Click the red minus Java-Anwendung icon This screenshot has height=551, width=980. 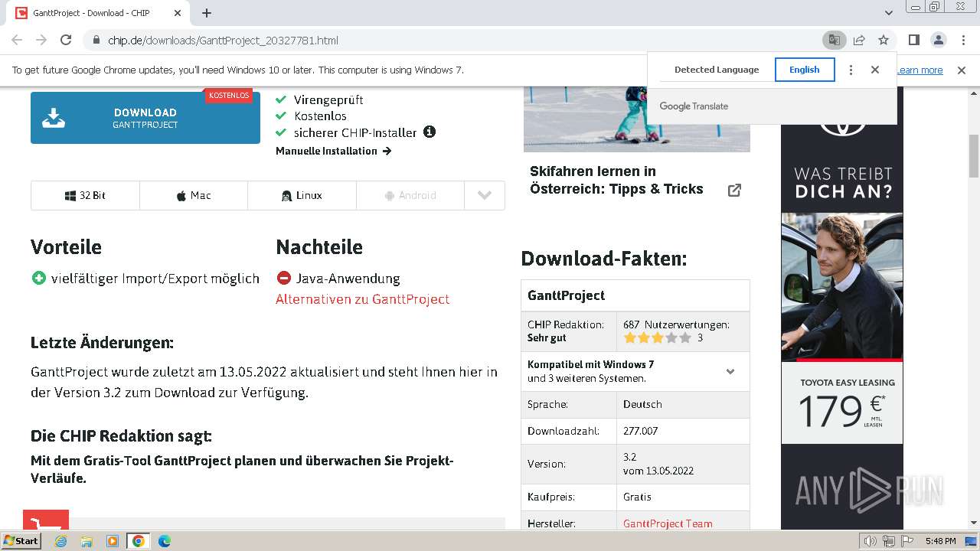(284, 278)
